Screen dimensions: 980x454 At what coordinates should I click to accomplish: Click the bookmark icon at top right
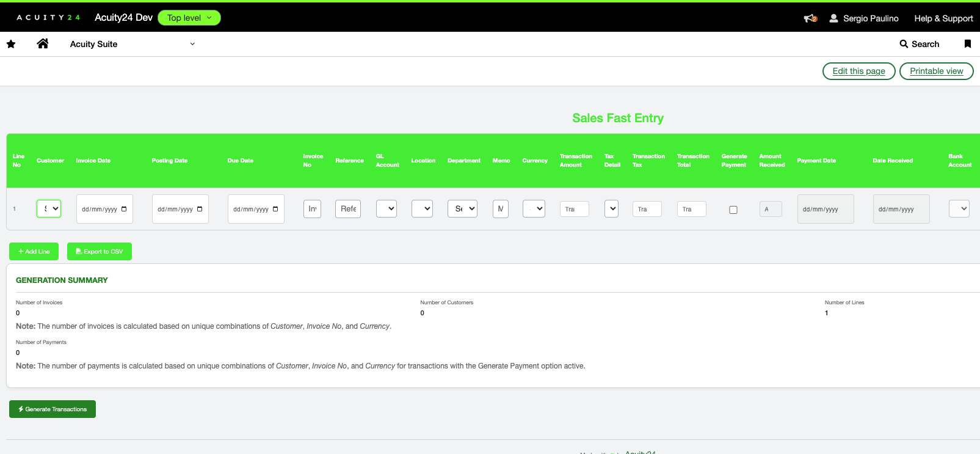tap(967, 44)
